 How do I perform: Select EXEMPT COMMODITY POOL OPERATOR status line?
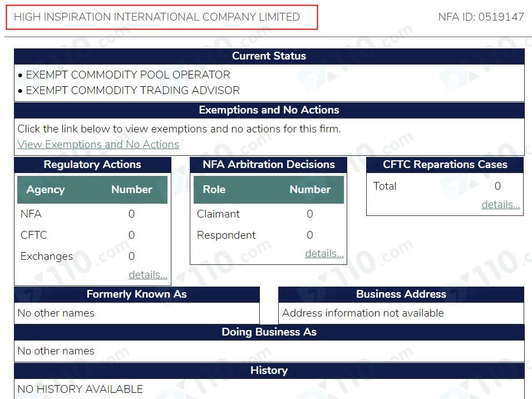point(128,75)
